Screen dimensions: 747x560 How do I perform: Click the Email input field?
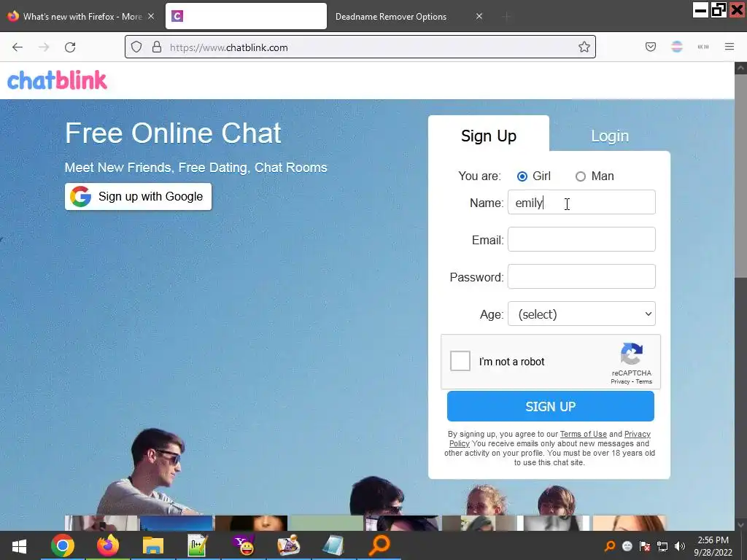tap(581, 239)
